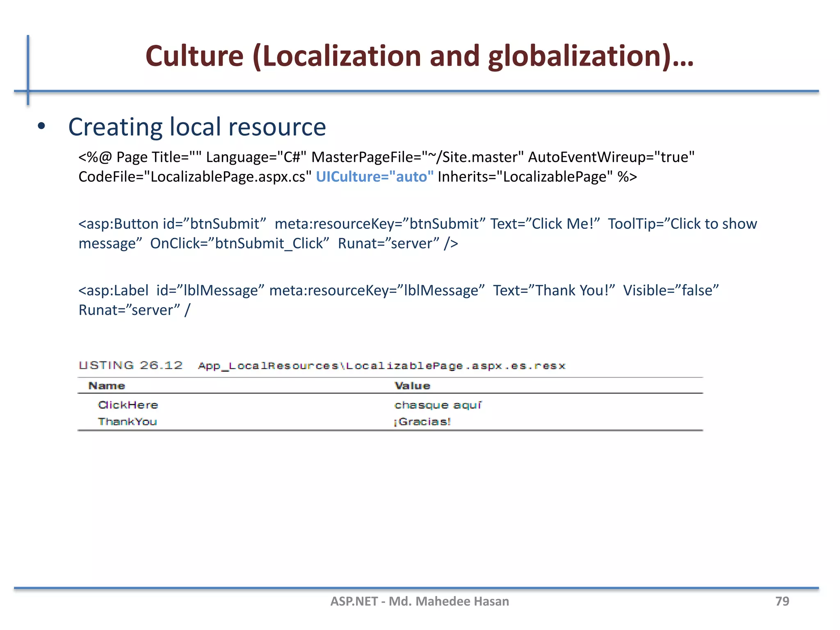Click the Runat="server" text under Label
The image size is (840, 630).
coord(129,310)
